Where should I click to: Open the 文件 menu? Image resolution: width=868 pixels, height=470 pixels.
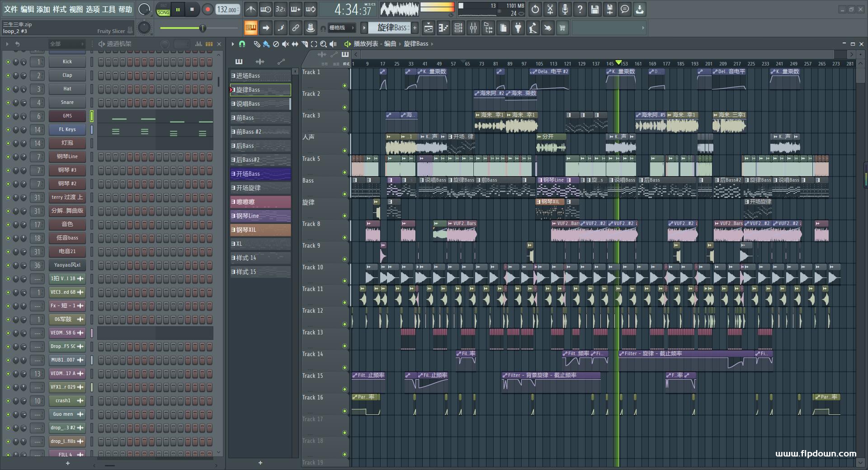(10, 9)
